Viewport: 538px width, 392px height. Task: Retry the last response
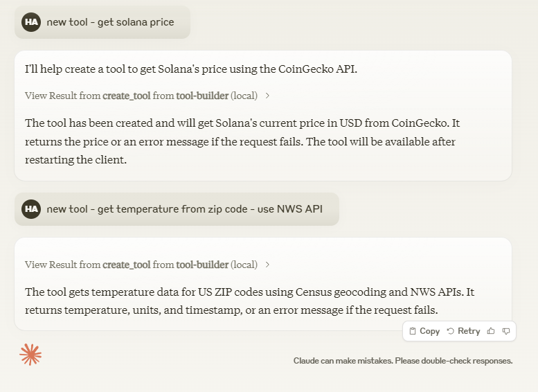[x=463, y=331]
